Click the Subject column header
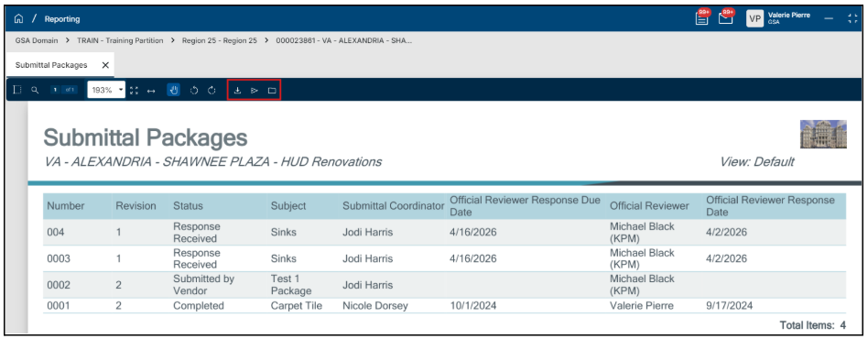The width and height of the screenshot is (868, 339). click(288, 206)
